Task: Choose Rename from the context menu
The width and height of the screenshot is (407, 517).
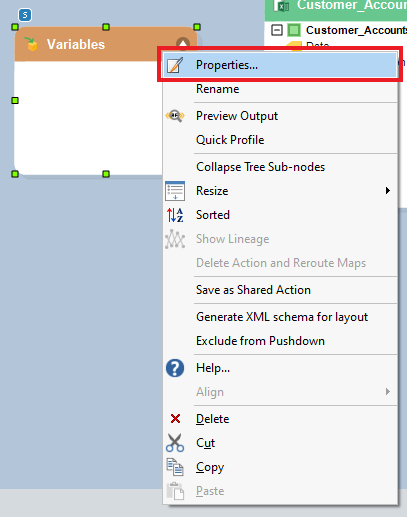Action: point(218,89)
